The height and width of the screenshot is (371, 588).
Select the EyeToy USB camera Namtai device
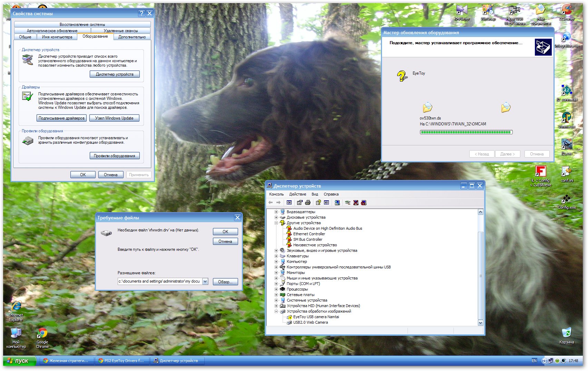(316, 317)
